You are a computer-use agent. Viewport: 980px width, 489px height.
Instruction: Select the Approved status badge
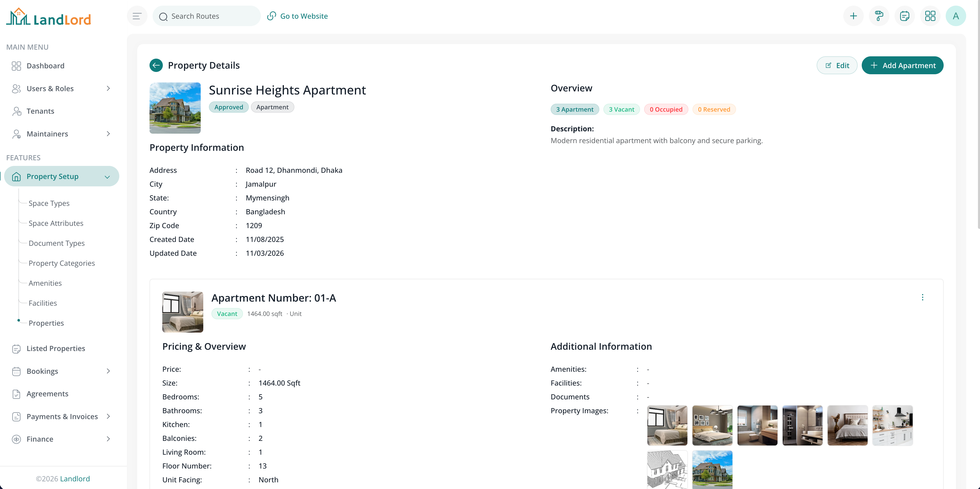(229, 107)
